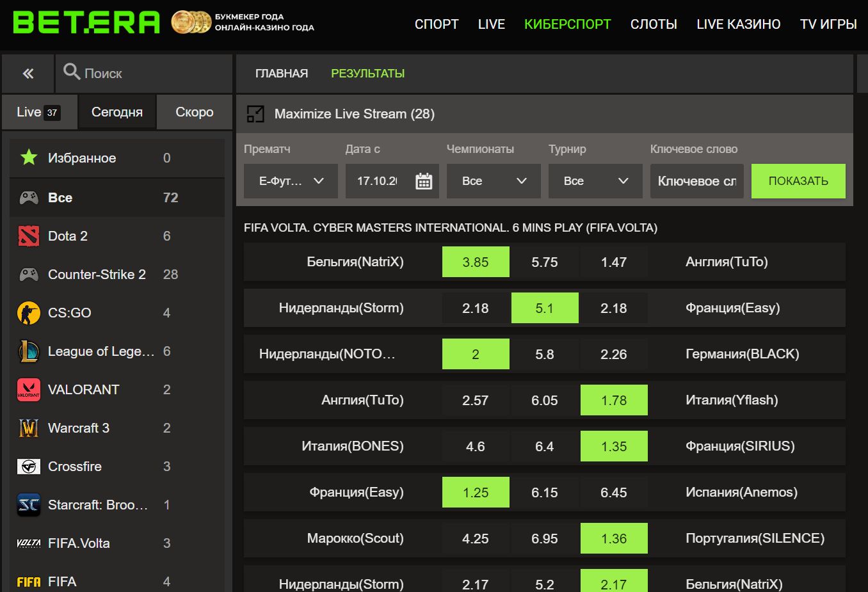The image size is (868, 592).
Task: Select odds 1.78 for Италия(Yflash)
Action: click(x=614, y=400)
